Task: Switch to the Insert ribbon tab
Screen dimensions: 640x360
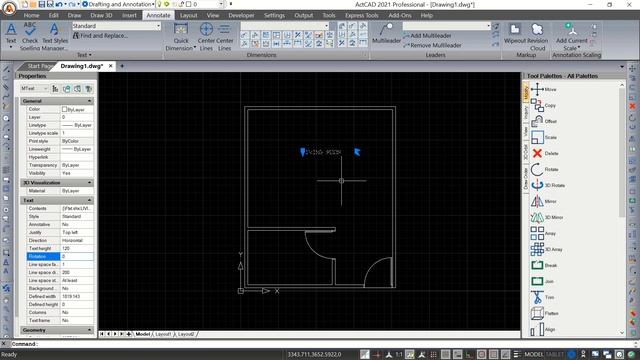Action: pos(129,16)
